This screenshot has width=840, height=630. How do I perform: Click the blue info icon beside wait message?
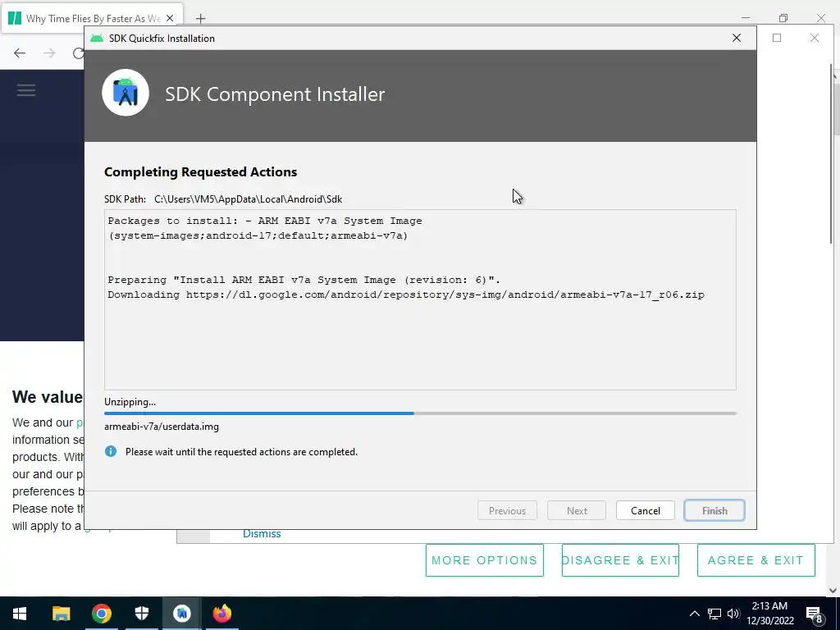[x=111, y=451]
